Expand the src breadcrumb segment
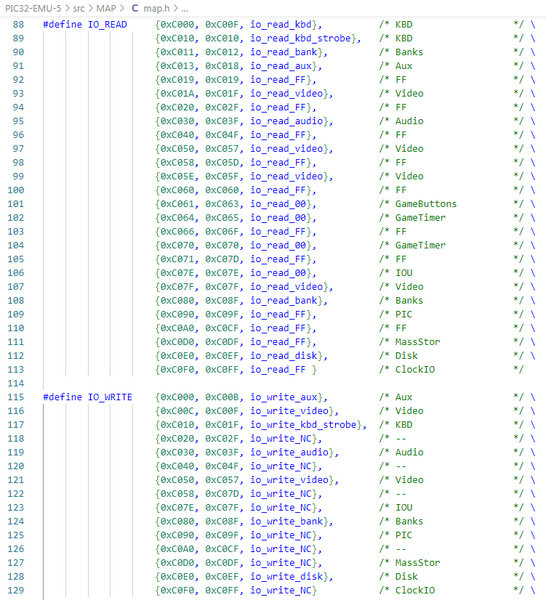546x600 pixels. pyautogui.click(x=79, y=8)
